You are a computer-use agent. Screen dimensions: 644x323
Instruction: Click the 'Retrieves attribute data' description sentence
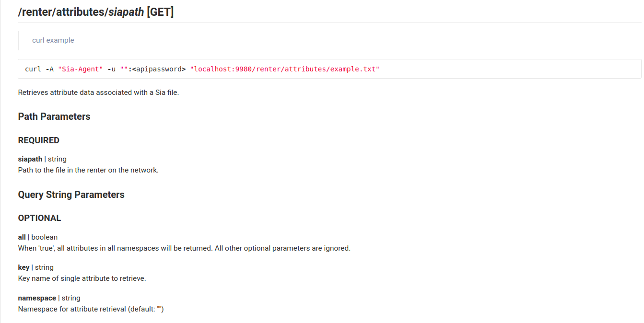98,92
